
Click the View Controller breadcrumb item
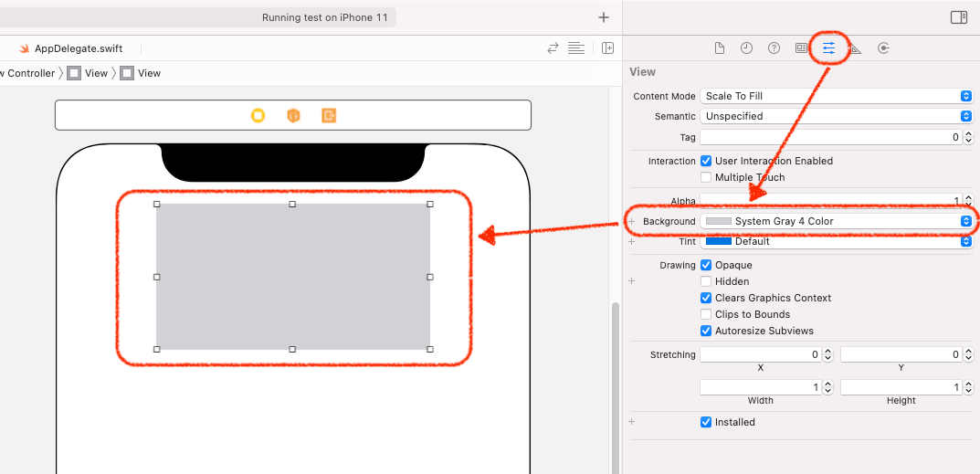(27, 73)
